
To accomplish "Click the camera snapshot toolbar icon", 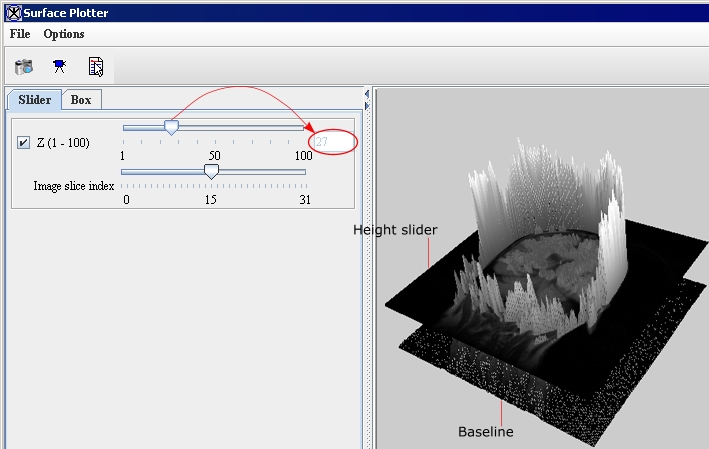I will tap(24, 67).
